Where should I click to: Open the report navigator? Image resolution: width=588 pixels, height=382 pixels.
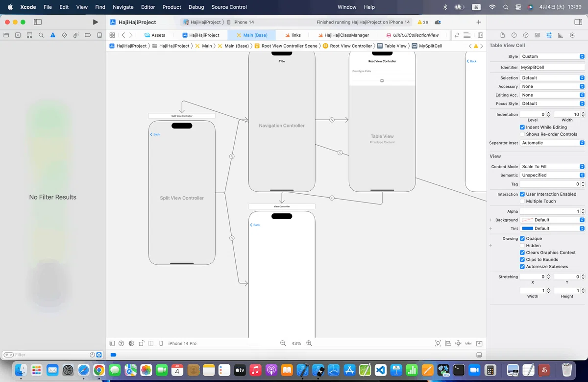(x=99, y=35)
